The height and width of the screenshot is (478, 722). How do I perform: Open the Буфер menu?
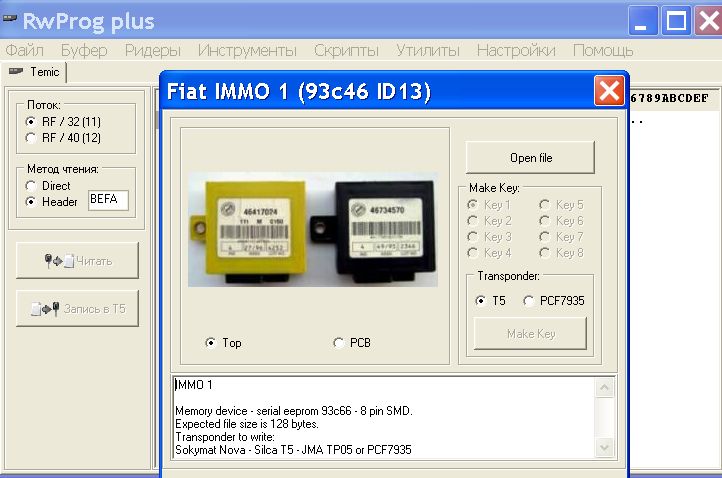(x=84, y=50)
